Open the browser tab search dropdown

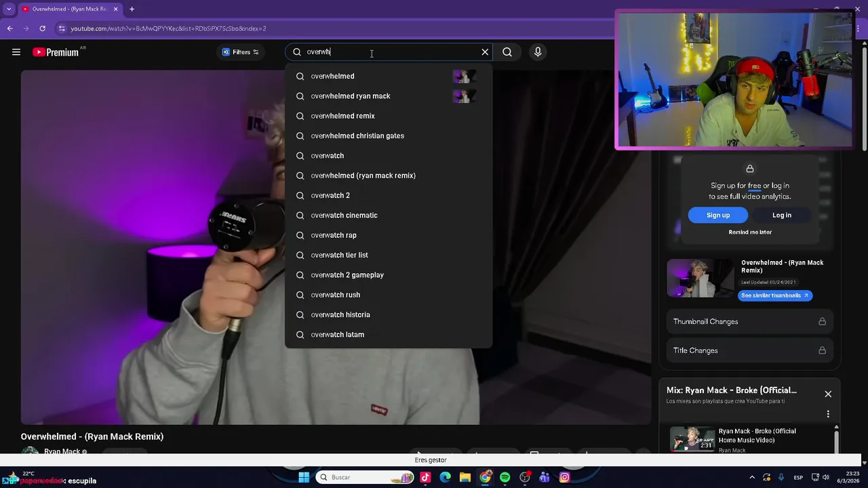(x=9, y=9)
